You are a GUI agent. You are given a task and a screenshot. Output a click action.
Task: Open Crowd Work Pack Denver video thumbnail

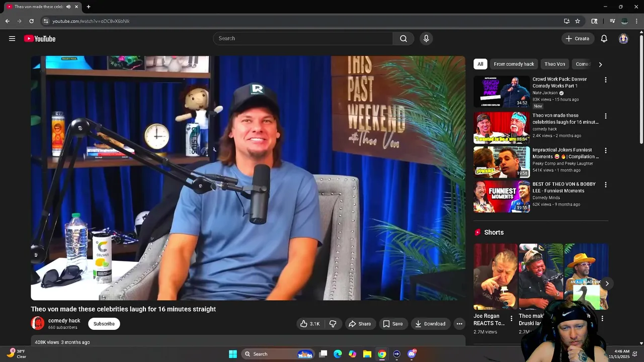coord(502,92)
